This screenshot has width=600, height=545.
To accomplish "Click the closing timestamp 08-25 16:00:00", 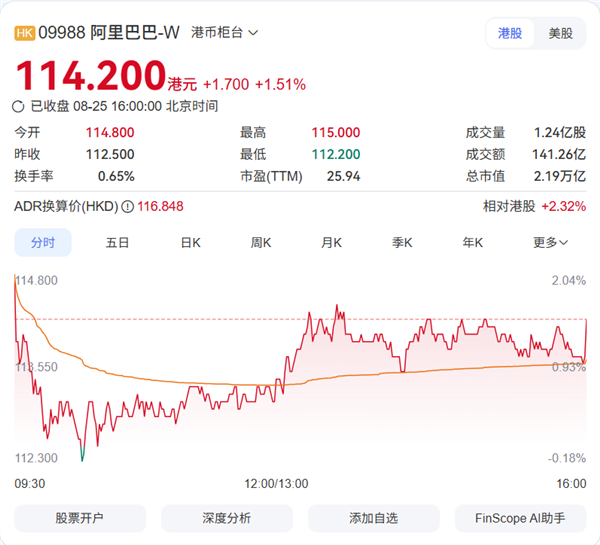I will (x=117, y=106).
